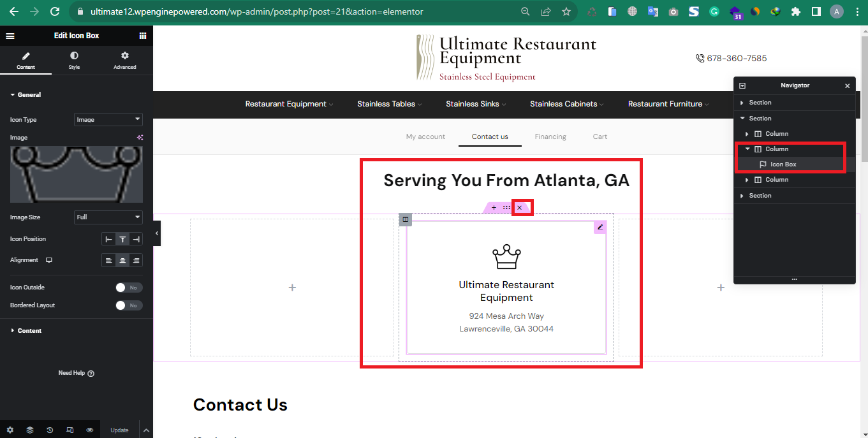Set icon position to left
Screen dimensions: 868x438
point(109,239)
